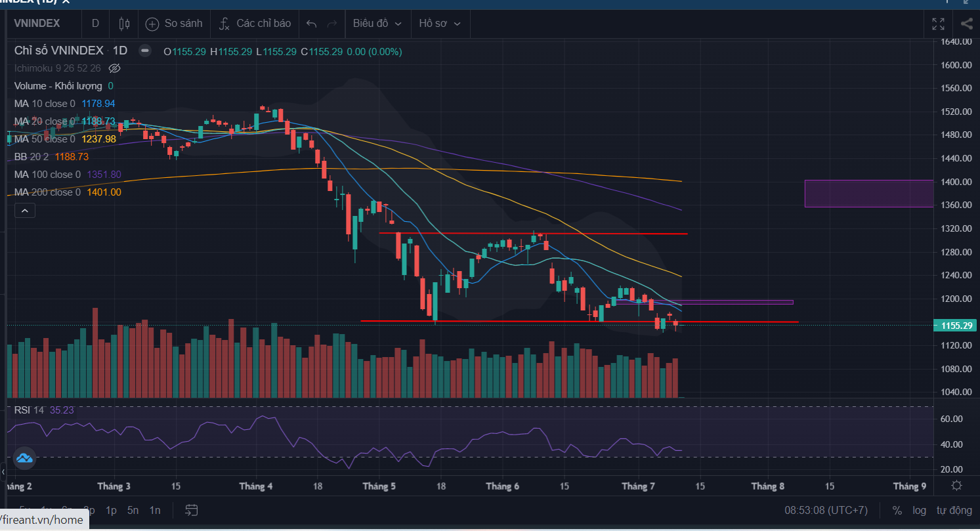
Task: Collapse the indicator legend list
Action: pos(25,211)
